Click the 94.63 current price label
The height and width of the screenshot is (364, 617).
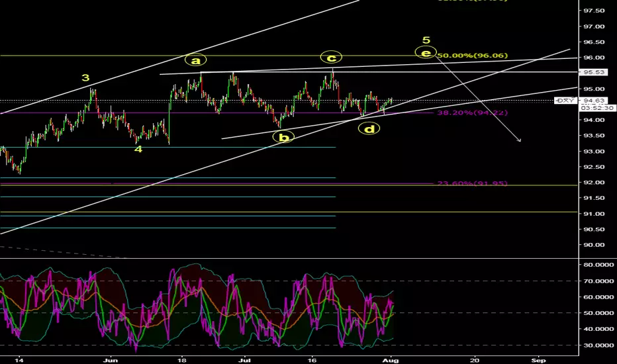(x=594, y=101)
